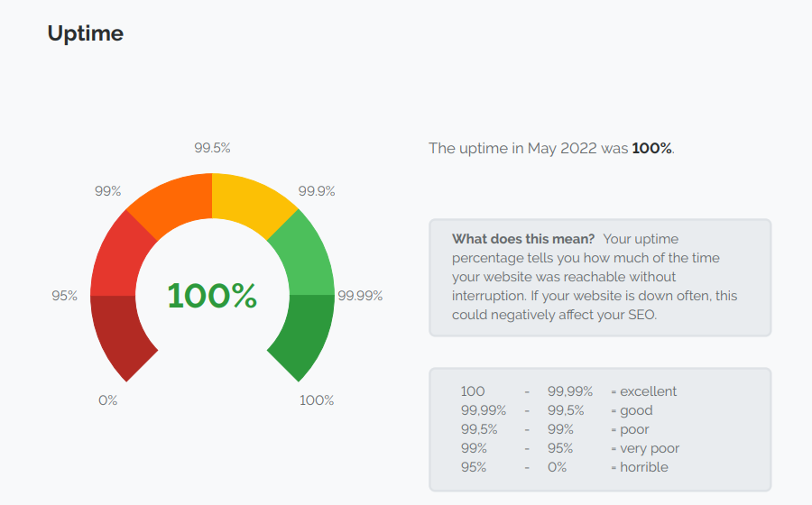This screenshot has height=505, width=812.
Task: Click the 0% gauge label
Action: (x=108, y=400)
